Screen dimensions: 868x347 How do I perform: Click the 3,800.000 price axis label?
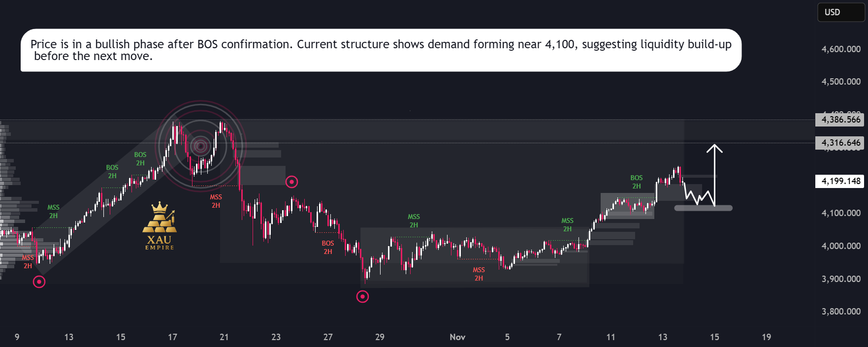click(841, 312)
